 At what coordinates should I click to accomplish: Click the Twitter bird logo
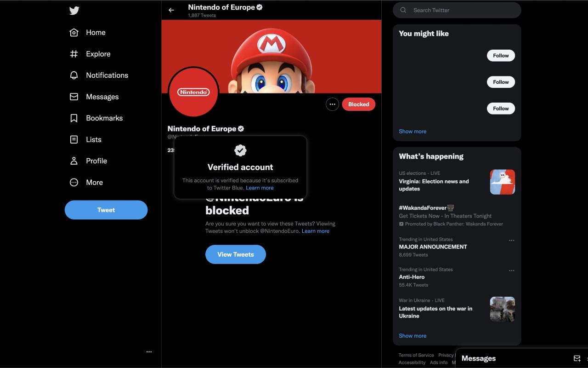click(74, 11)
